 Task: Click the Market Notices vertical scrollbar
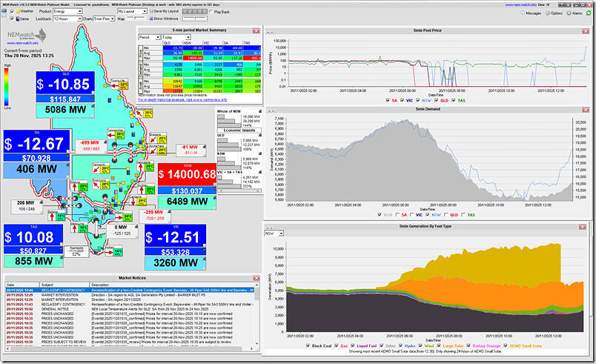coord(257,314)
